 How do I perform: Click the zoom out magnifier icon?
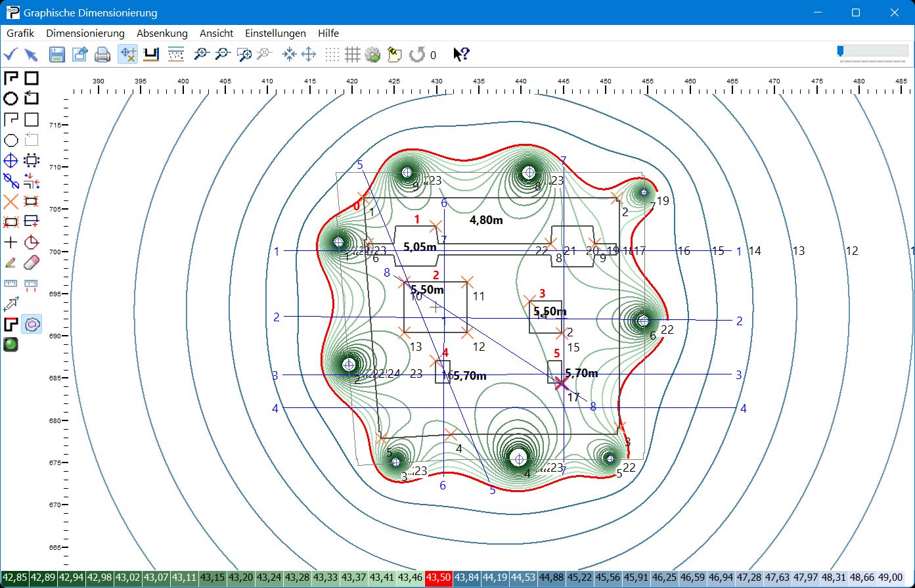(223, 55)
